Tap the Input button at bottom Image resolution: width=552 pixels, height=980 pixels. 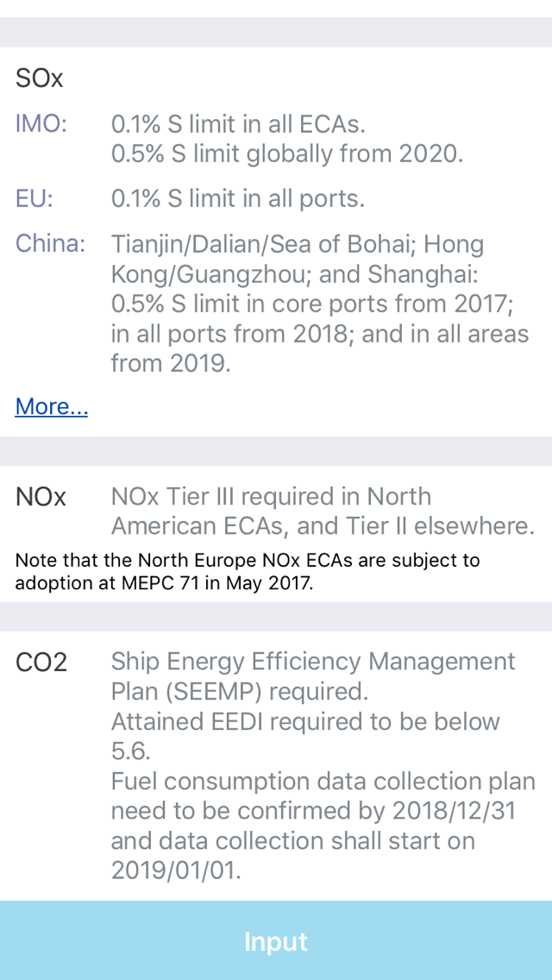tap(276, 940)
